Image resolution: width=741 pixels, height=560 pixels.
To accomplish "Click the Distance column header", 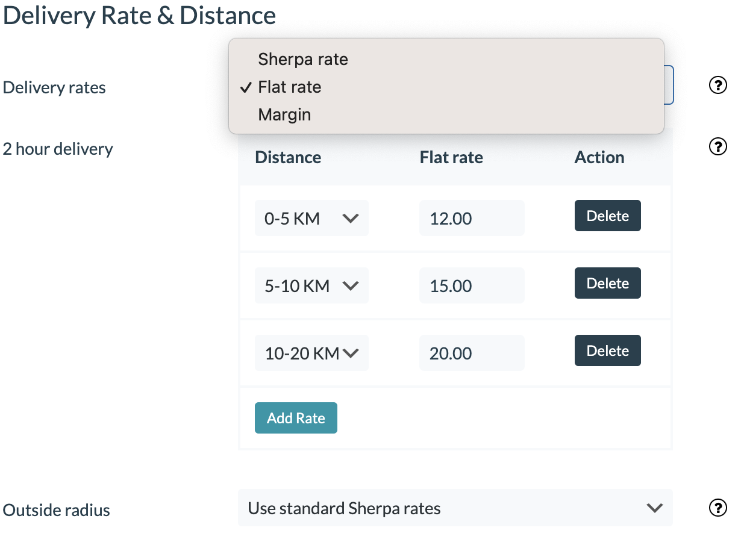I will tap(288, 158).
